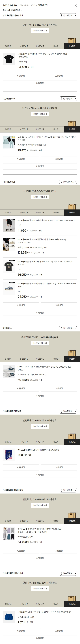The width and height of the screenshot is (80, 644).
Task: Open MLB키즈 청키라이너 데님 product title
Action: [47, 285]
